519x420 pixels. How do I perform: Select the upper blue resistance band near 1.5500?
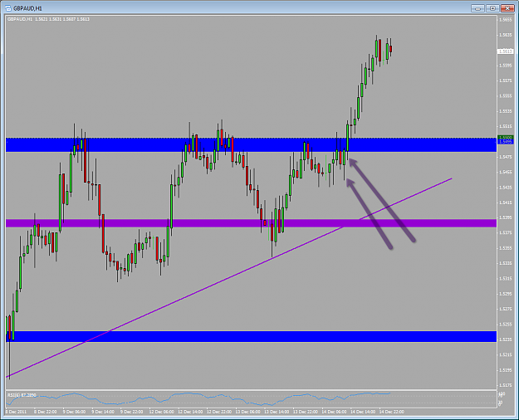point(252,145)
